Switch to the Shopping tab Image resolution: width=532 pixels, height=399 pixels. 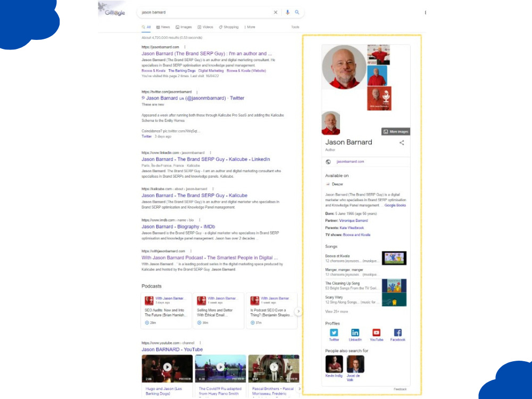pyautogui.click(x=229, y=27)
